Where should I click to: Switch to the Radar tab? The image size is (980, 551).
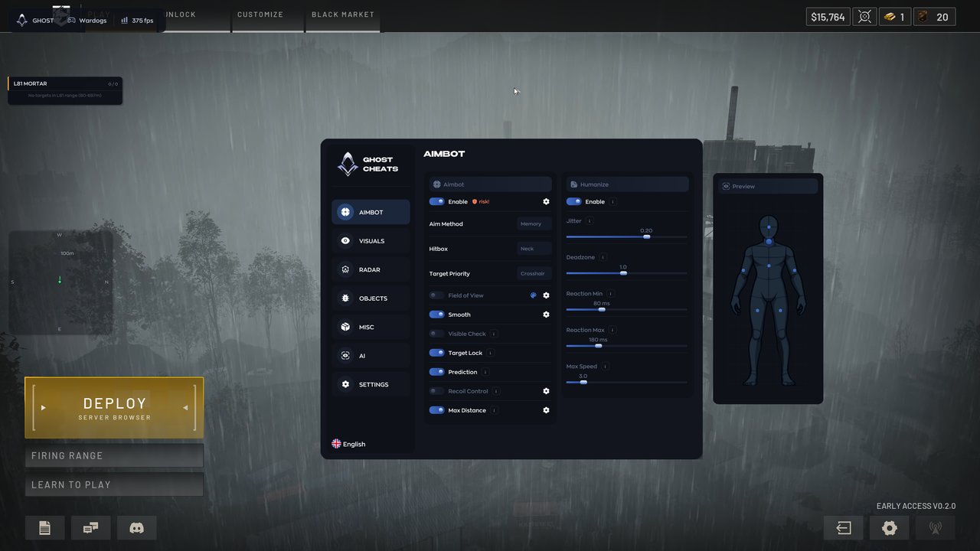pyautogui.click(x=371, y=269)
